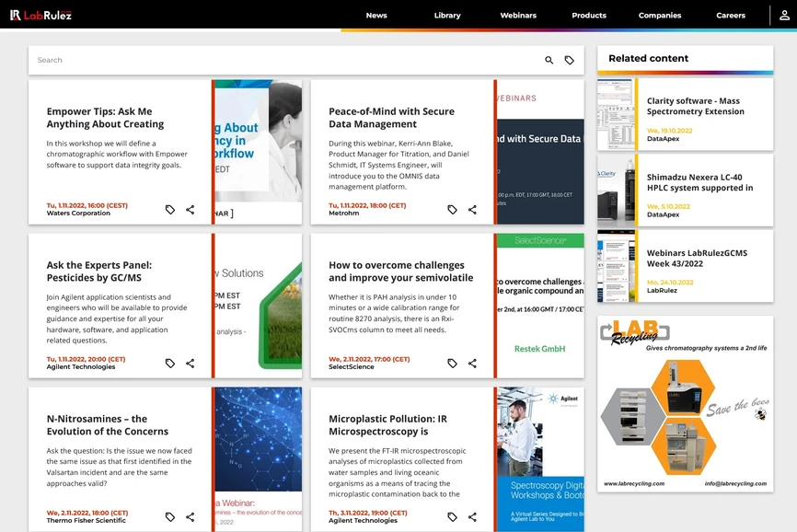Screen dimensions: 797x532
Task: Click the Related content heading
Action: [649, 58]
